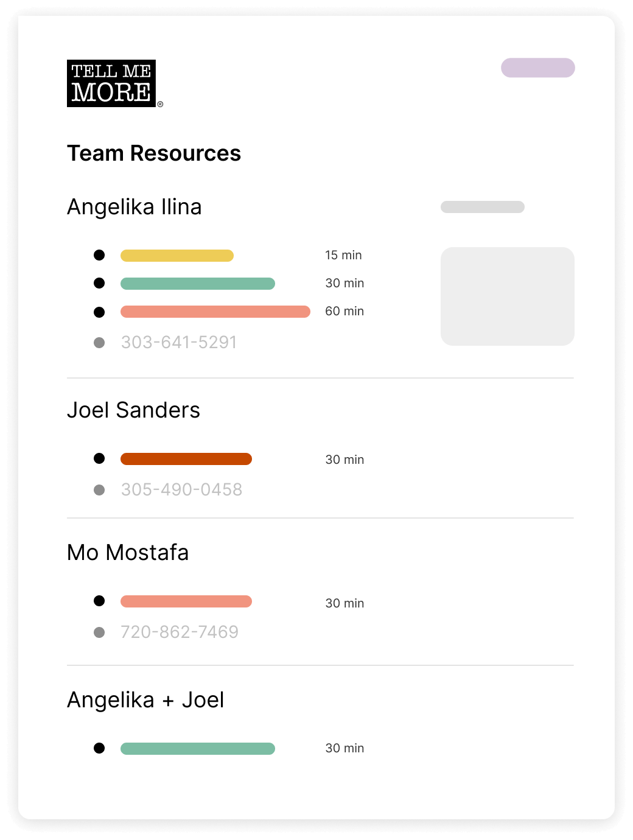Viewport: 633px width, 840px height.
Task: Click phone number 303-641-5291
Action: (178, 342)
